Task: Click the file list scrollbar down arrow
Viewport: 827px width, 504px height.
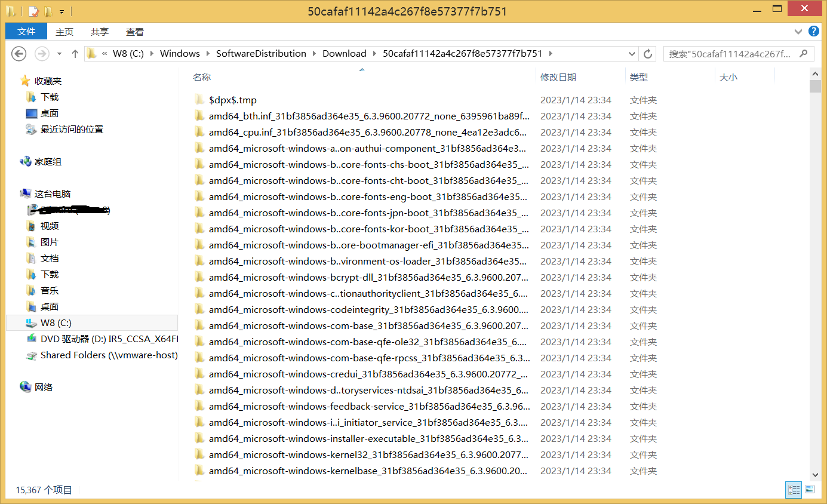Action: (816, 475)
